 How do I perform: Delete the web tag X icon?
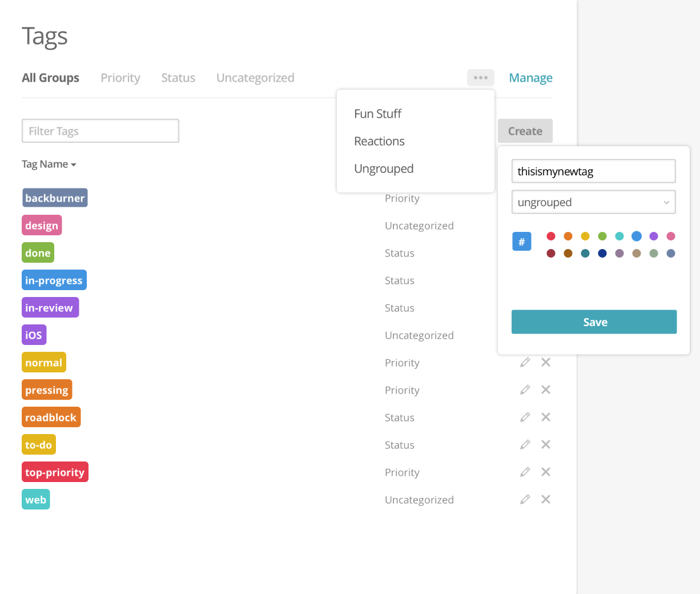(x=546, y=499)
